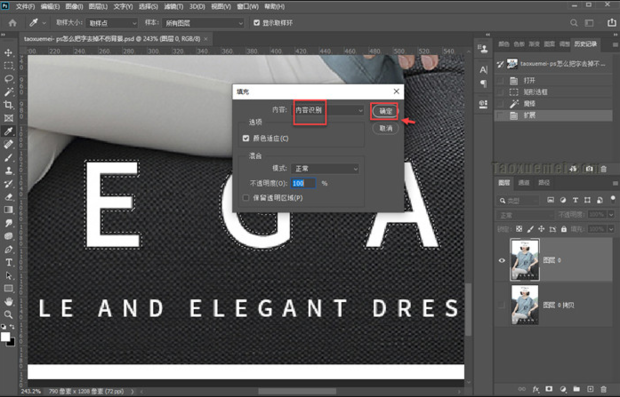620x397 pixels.
Task: Click the foreground color swatch
Action: [x=6, y=337]
